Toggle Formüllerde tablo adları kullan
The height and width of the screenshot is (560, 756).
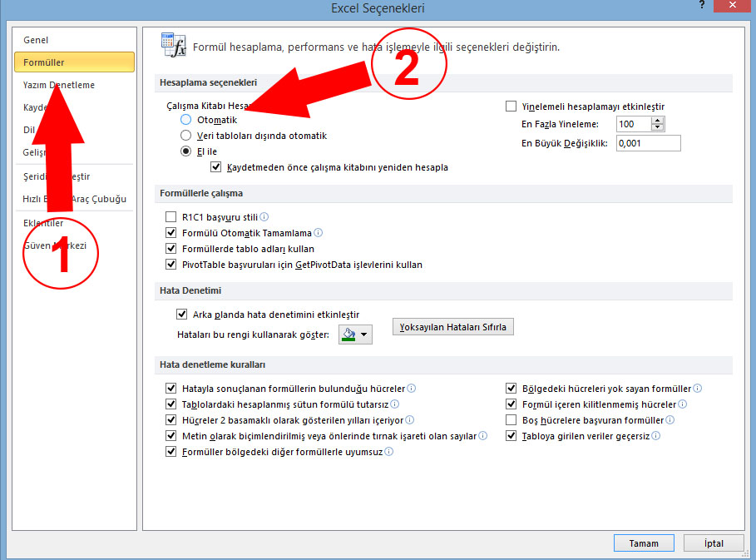click(x=170, y=249)
